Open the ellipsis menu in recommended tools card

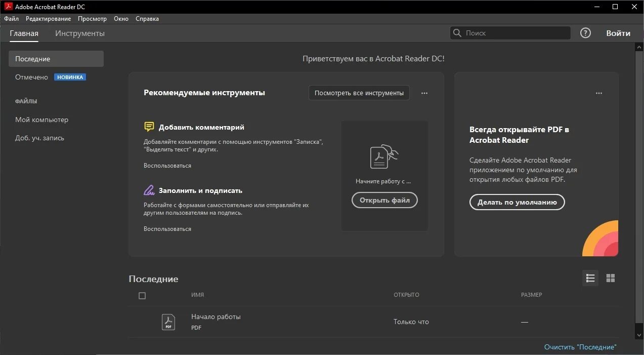pos(424,93)
